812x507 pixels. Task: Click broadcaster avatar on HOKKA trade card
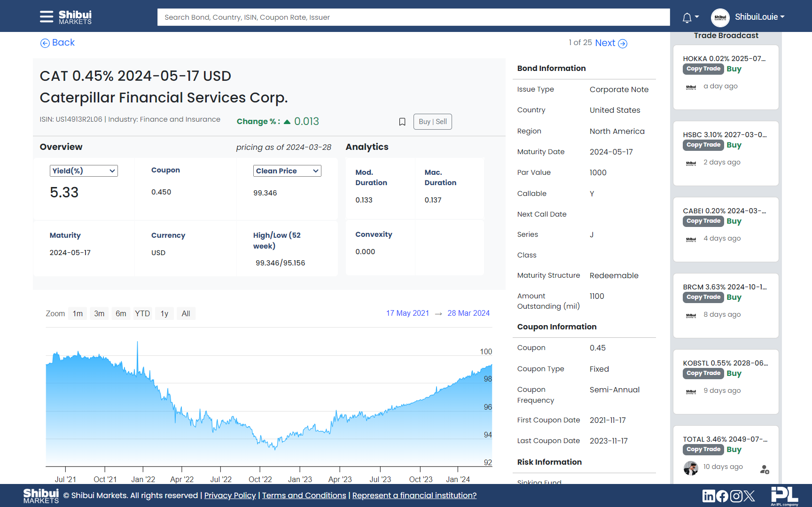click(x=691, y=87)
